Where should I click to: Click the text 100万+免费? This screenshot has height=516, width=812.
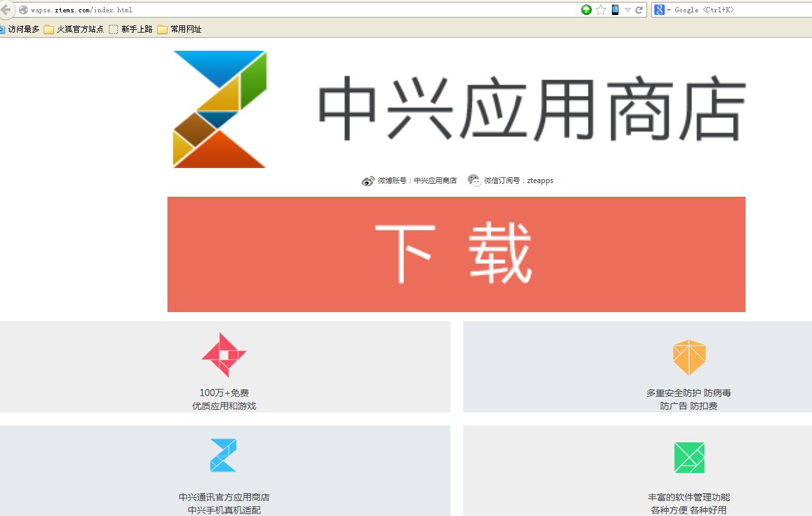click(x=224, y=393)
